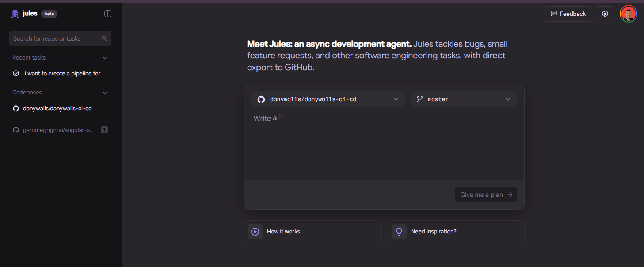Click upload arrow icon next to geromegrignon repo
The width and height of the screenshot is (644, 267).
tap(104, 130)
